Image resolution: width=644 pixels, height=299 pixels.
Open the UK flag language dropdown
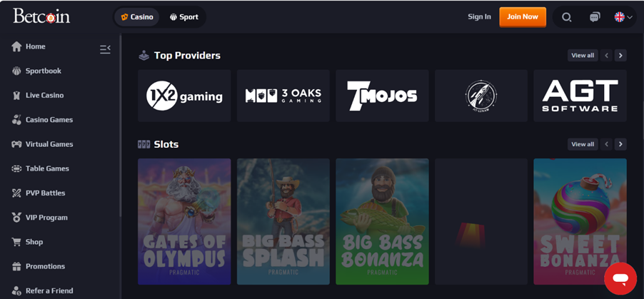coord(623,17)
